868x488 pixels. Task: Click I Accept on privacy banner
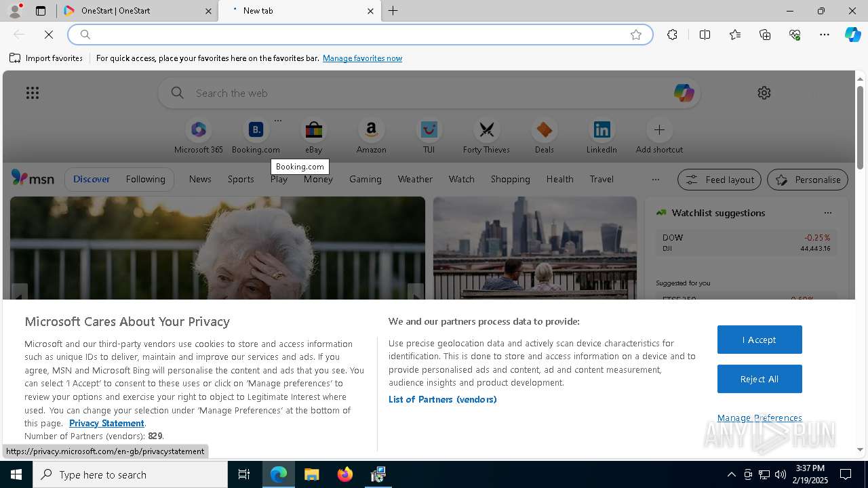pos(759,340)
